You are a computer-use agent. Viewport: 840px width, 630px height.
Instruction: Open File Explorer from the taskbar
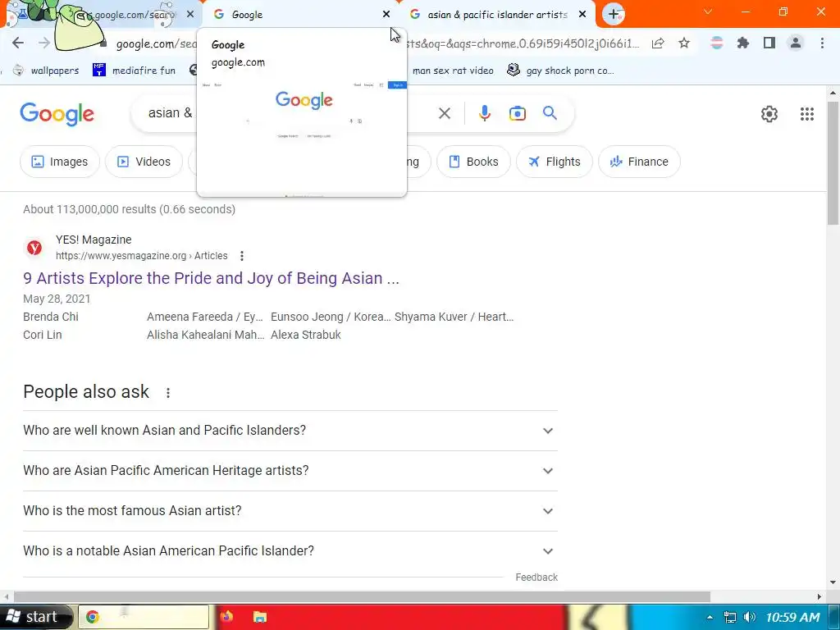pyautogui.click(x=260, y=617)
